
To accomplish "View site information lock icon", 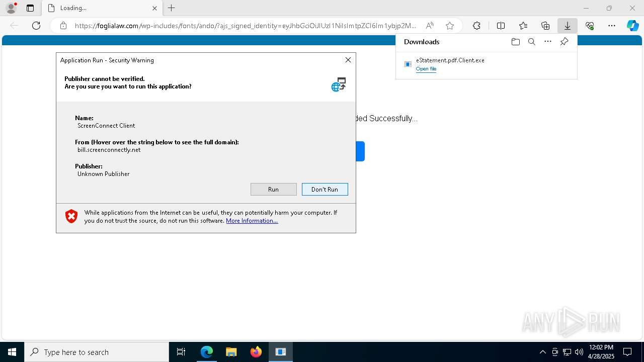I will pyautogui.click(x=63, y=26).
